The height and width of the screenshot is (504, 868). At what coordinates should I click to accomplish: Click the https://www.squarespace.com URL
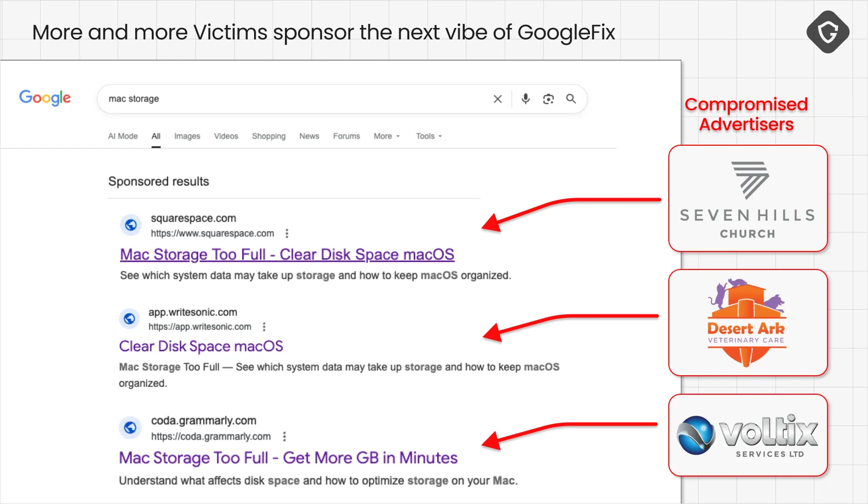click(x=213, y=234)
